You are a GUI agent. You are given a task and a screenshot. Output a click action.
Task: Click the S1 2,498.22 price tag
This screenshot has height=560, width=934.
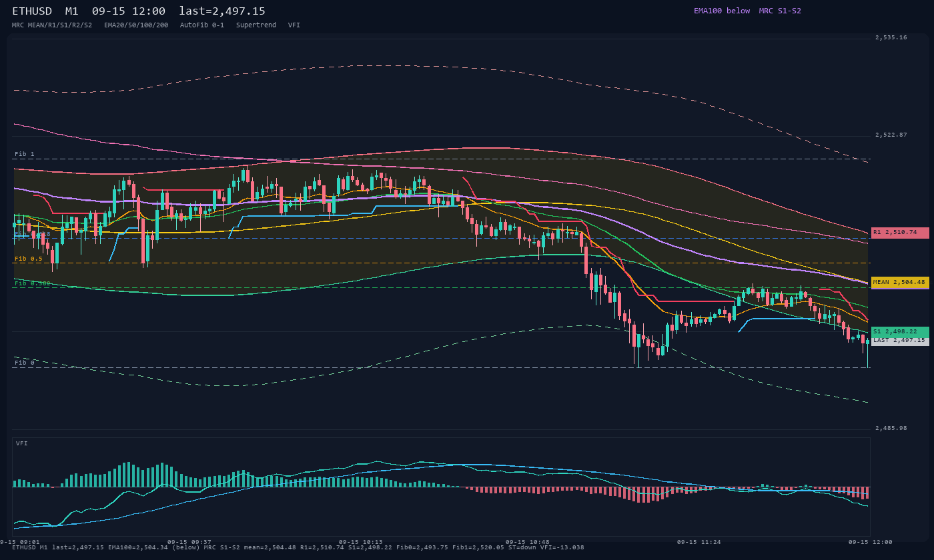pyautogui.click(x=900, y=331)
